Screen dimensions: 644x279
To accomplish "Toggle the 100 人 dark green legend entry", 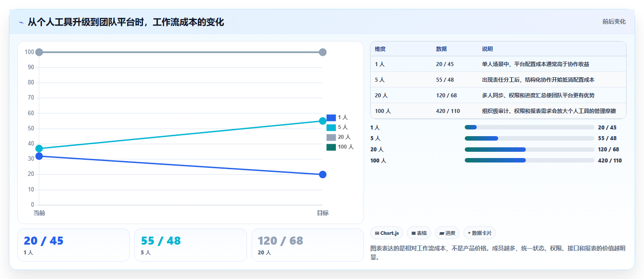I will [x=340, y=147].
